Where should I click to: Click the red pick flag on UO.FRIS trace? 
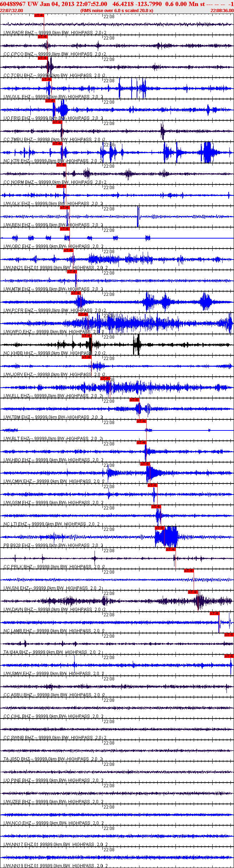pos(50,101)
